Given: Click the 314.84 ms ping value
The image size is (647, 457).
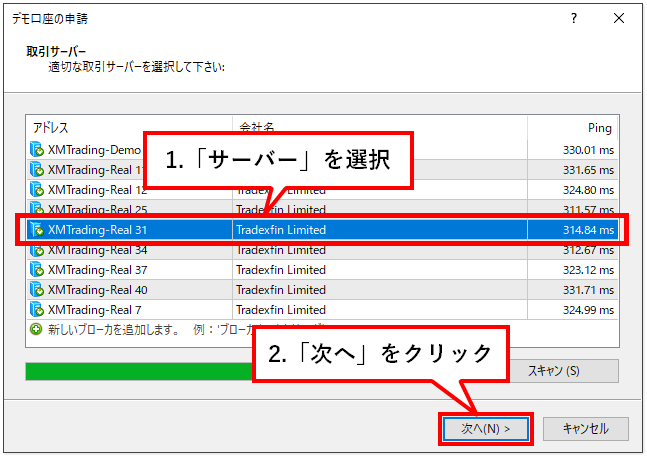Looking at the screenshot, I should tap(588, 230).
